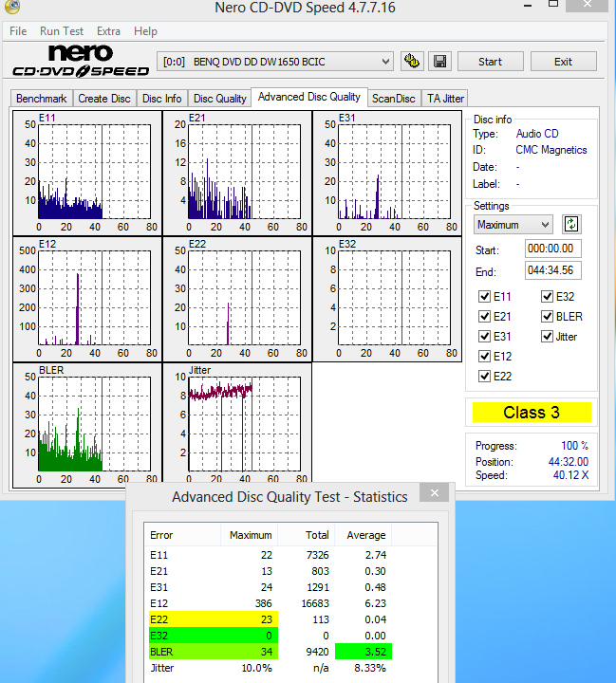Switch to the Benchmark tab

pyautogui.click(x=42, y=99)
